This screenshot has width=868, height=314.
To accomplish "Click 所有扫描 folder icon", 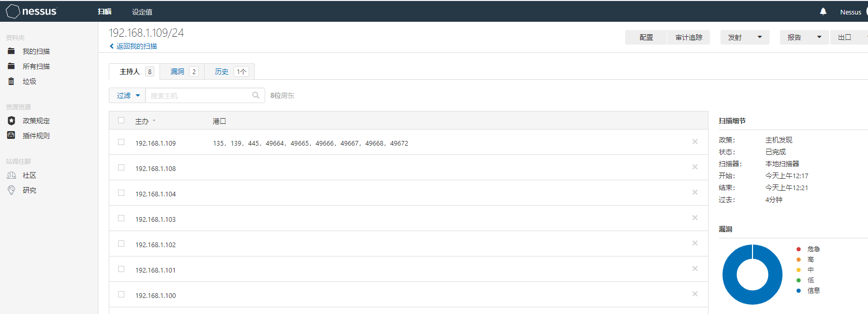I will click(x=11, y=66).
